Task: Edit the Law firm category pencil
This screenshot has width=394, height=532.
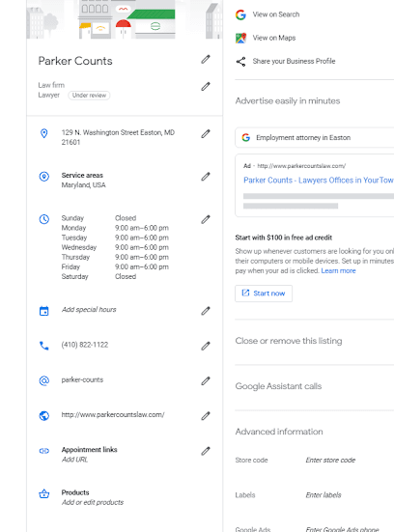Action: (x=206, y=87)
